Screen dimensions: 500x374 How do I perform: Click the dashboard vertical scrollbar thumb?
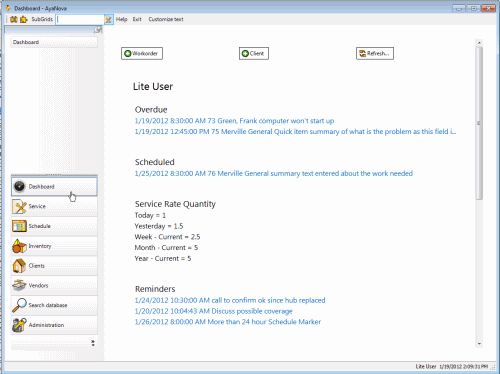pyautogui.click(x=479, y=123)
